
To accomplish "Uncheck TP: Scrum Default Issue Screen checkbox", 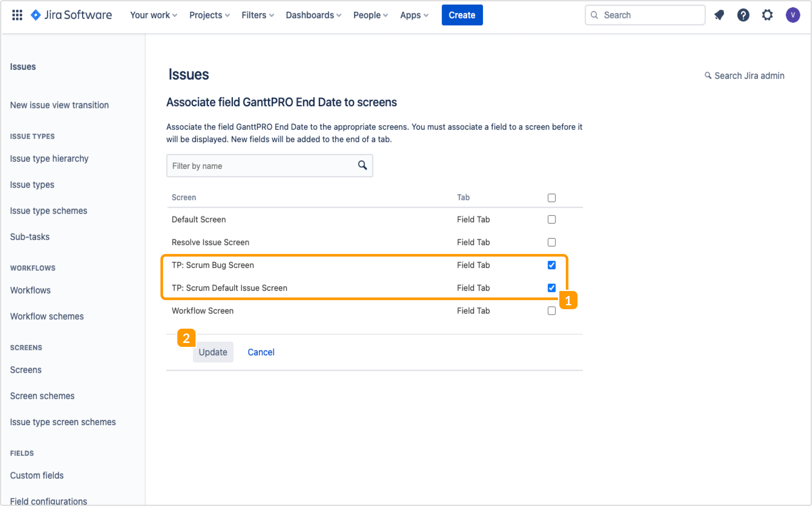I will click(x=551, y=288).
